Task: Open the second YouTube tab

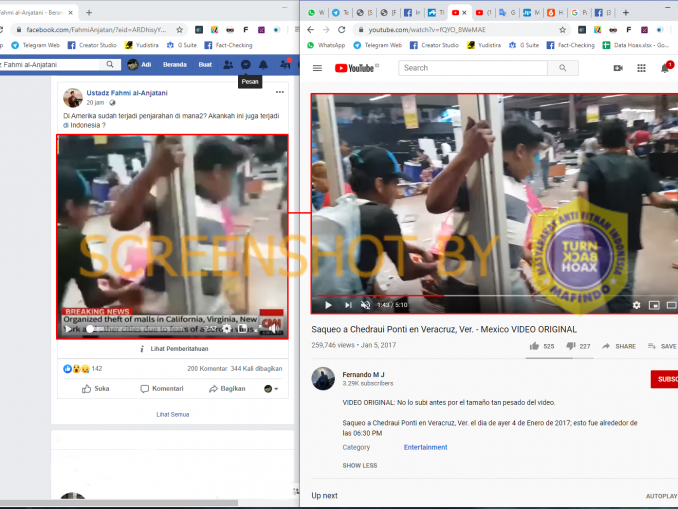Action: pos(483,13)
